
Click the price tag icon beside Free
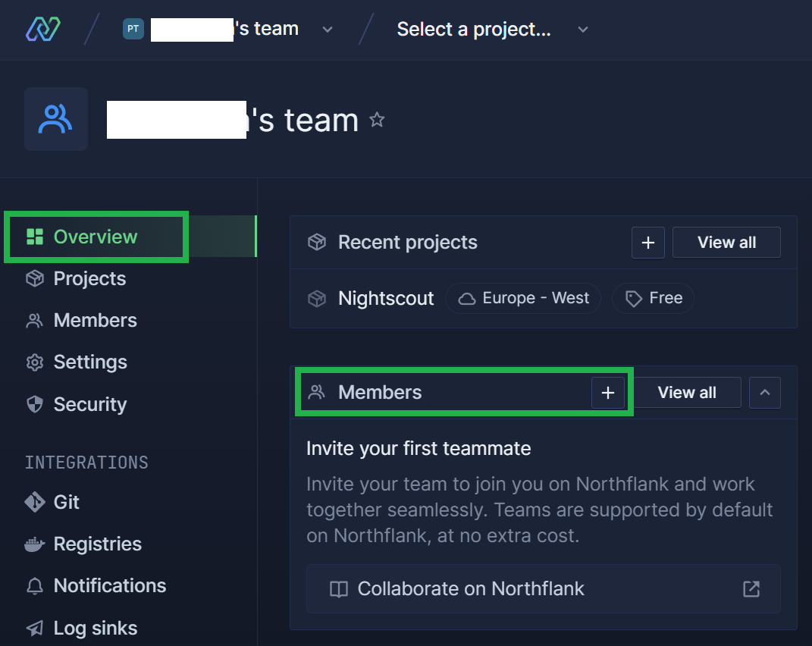pyautogui.click(x=633, y=299)
